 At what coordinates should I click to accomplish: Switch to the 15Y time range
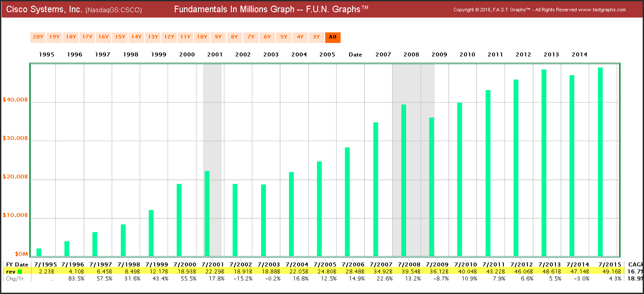pyautogui.click(x=120, y=37)
